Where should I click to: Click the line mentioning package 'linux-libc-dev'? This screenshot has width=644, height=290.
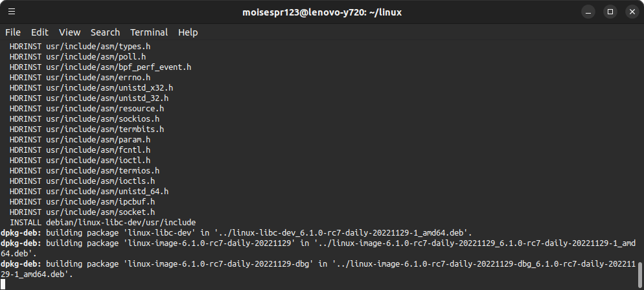236,233
